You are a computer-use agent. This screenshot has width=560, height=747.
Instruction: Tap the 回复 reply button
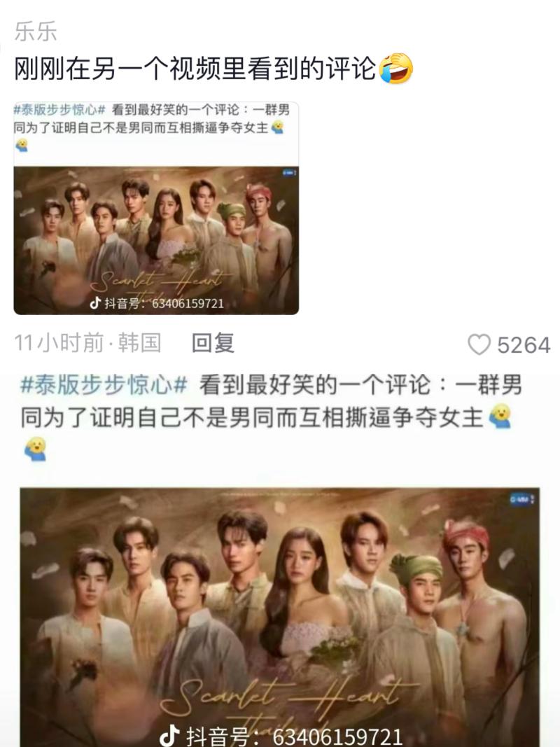[213, 343]
